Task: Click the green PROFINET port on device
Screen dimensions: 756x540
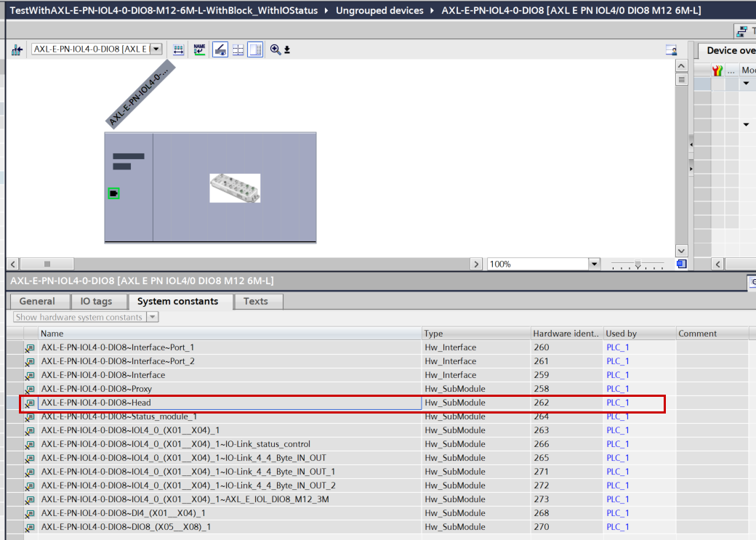Action: point(113,193)
